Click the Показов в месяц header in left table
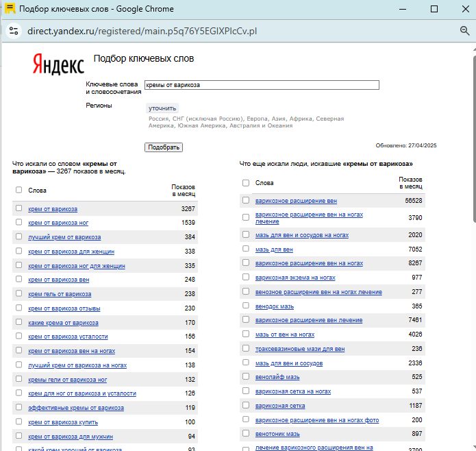Image resolution: width=476 pixels, height=451 pixels. [x=184, y=191]
